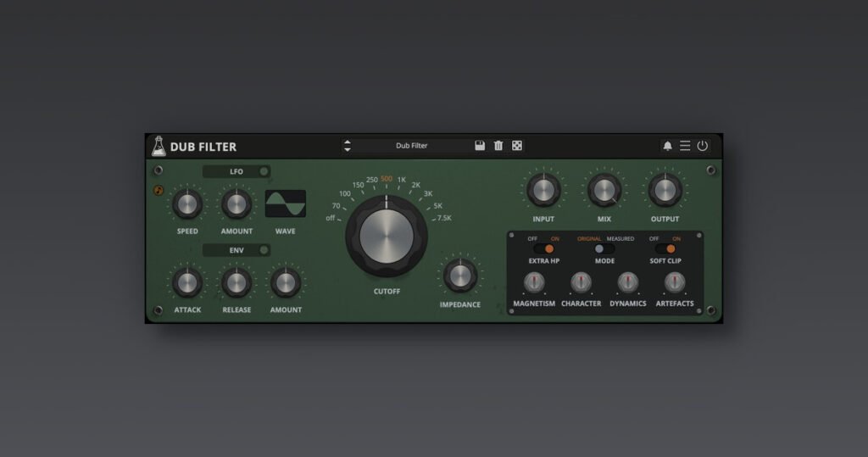Click the 250 cutoff frequency mark
The height and width of the screenshot is (457, 868).
pos(371,180)
